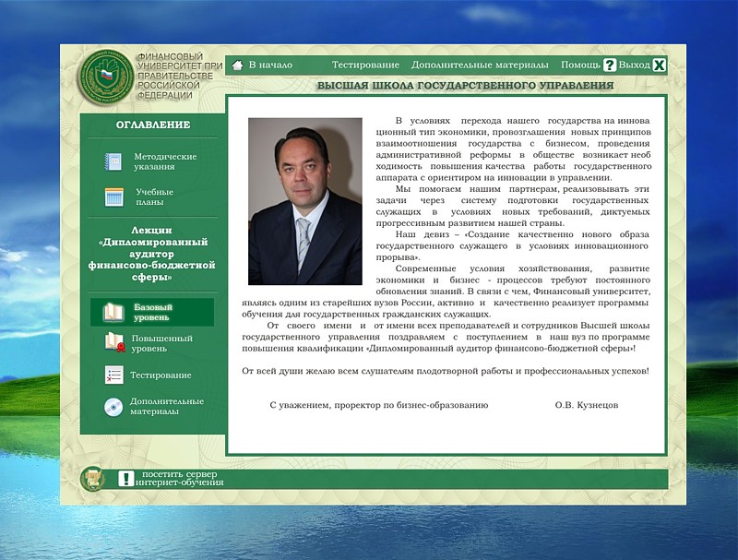Visit посетить сервер интернет-обучения link

[x=179, y=478]
